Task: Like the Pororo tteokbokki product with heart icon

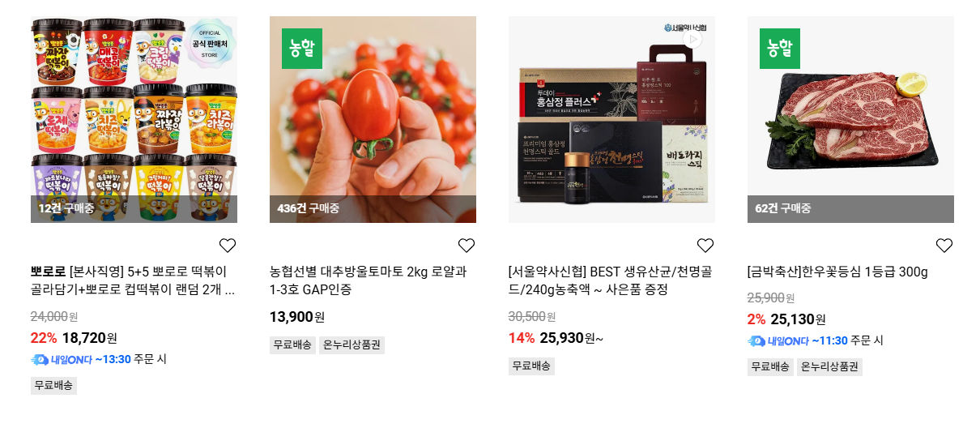Action: [x=228, y=246]
